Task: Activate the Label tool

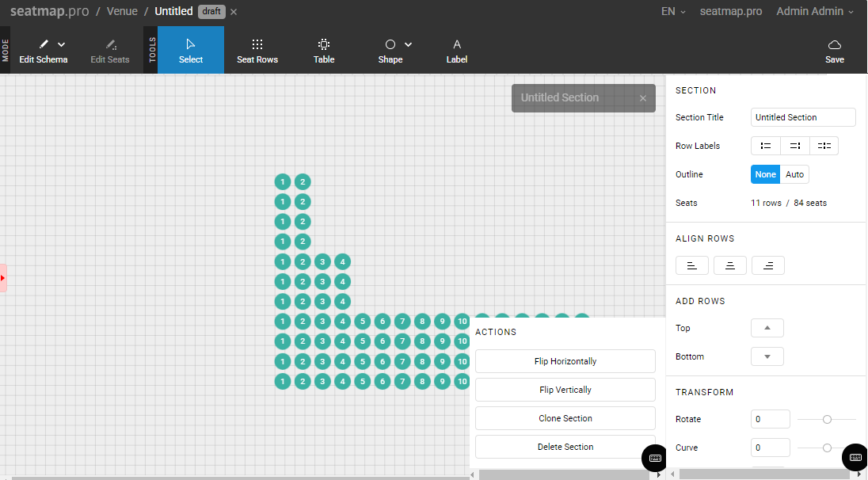Action: coord(457,51)
